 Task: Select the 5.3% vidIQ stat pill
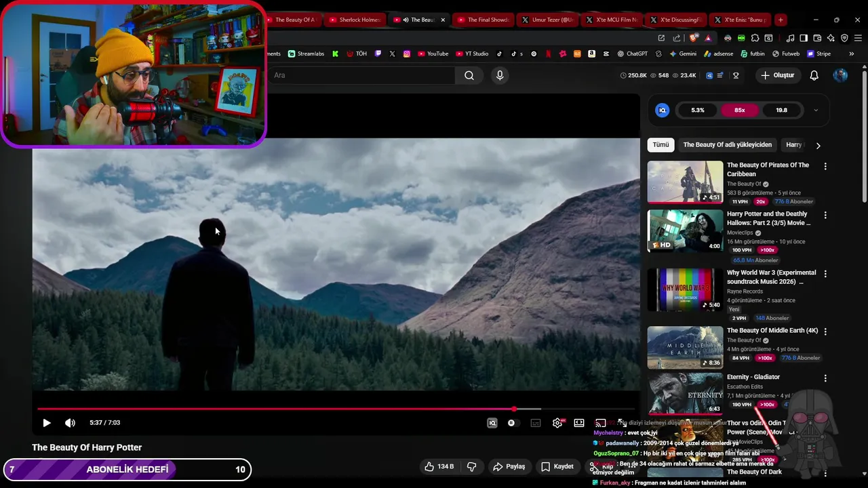coord(698,110)
